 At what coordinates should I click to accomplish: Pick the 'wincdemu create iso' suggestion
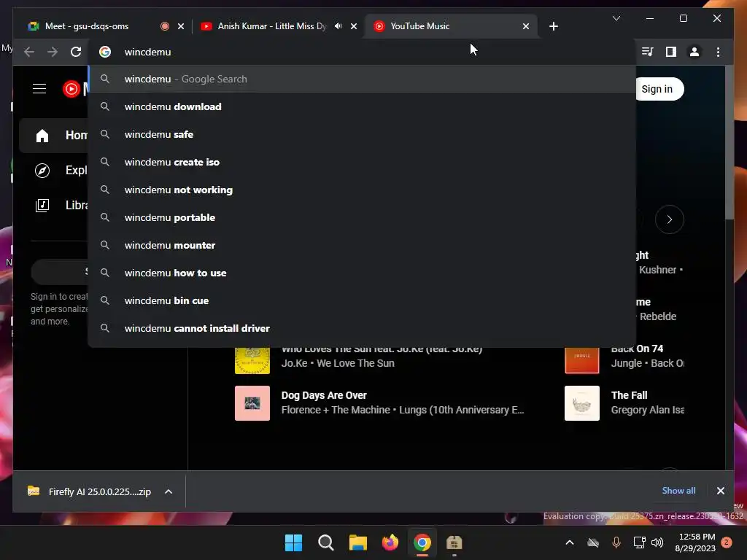click(362, 162)
